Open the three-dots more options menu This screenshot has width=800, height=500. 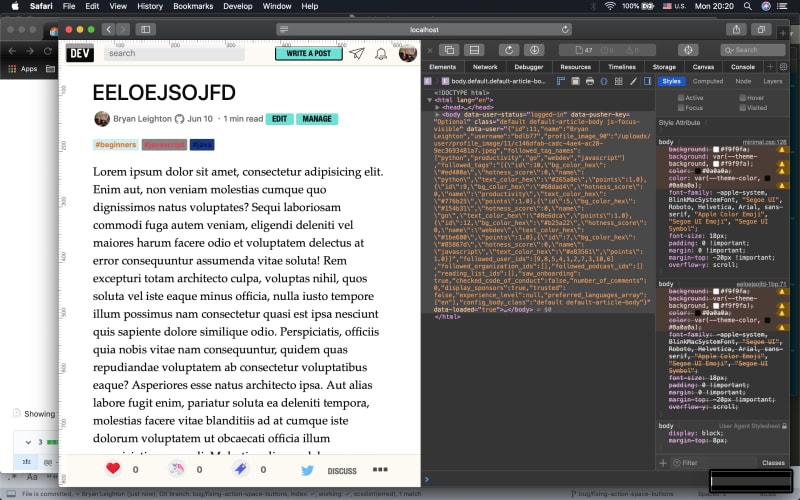point(380,469)
